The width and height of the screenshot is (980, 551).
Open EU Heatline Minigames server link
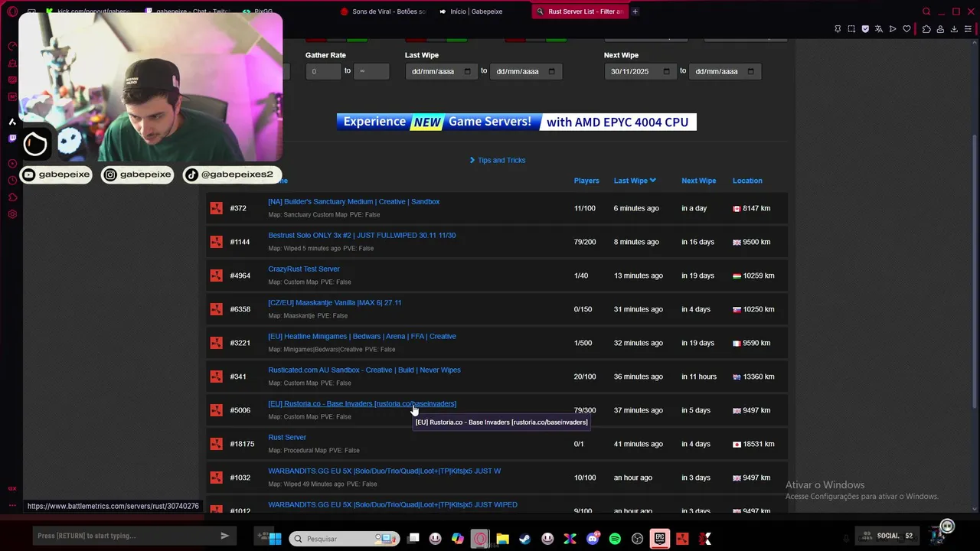tap(362, 337)
